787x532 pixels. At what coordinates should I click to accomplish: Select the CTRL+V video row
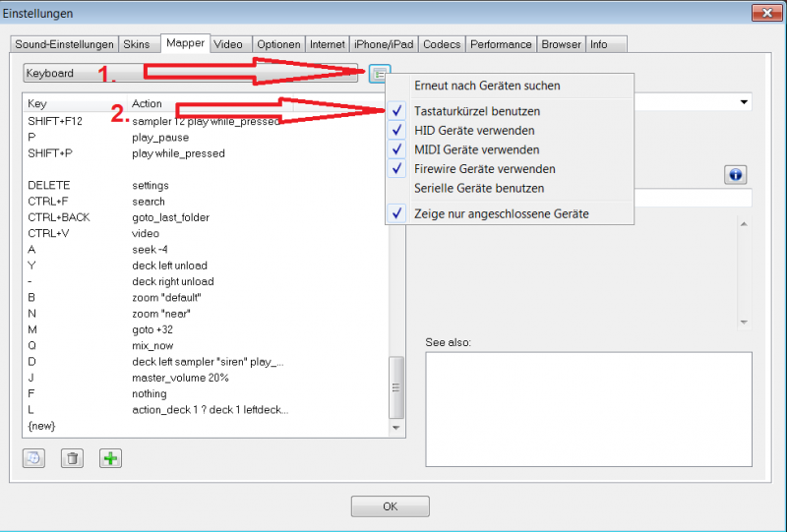click(x=206, y=233)
